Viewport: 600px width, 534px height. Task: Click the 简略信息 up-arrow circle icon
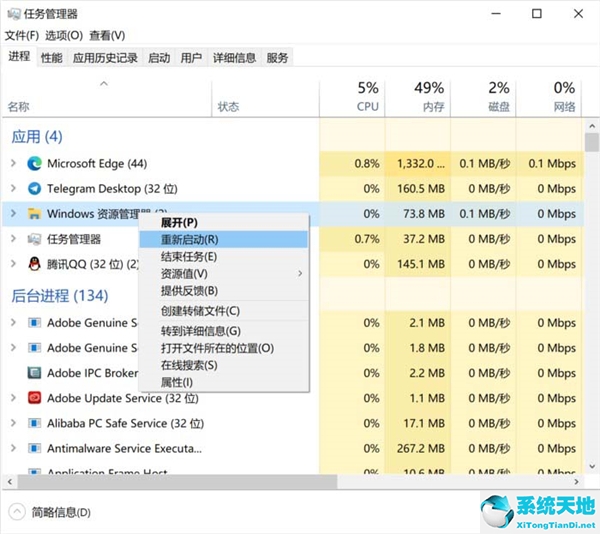16,512
